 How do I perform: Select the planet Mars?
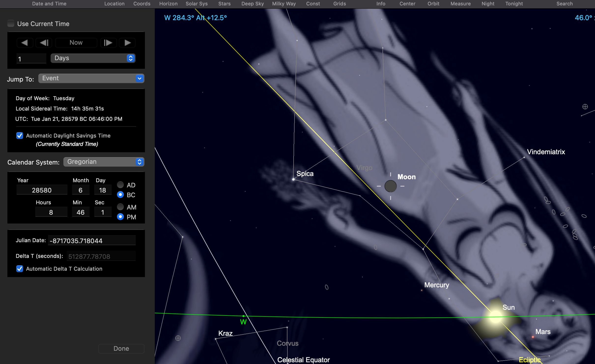(533, 337)
